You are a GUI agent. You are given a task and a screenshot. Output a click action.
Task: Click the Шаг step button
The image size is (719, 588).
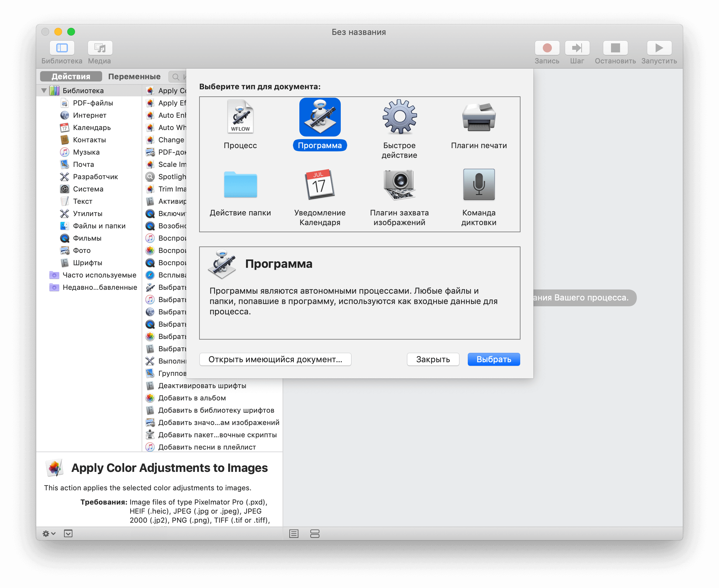pyautogui.click(x=577, y=48)
